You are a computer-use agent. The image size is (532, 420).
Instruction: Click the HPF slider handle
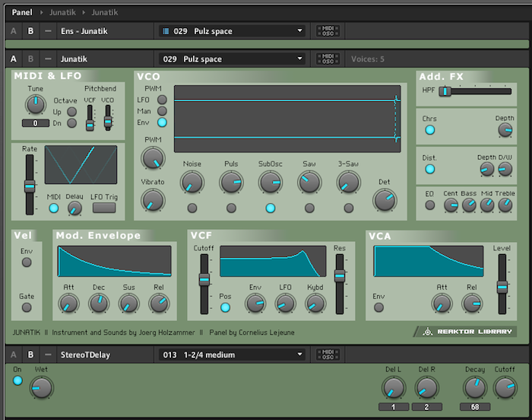point(445,91)
